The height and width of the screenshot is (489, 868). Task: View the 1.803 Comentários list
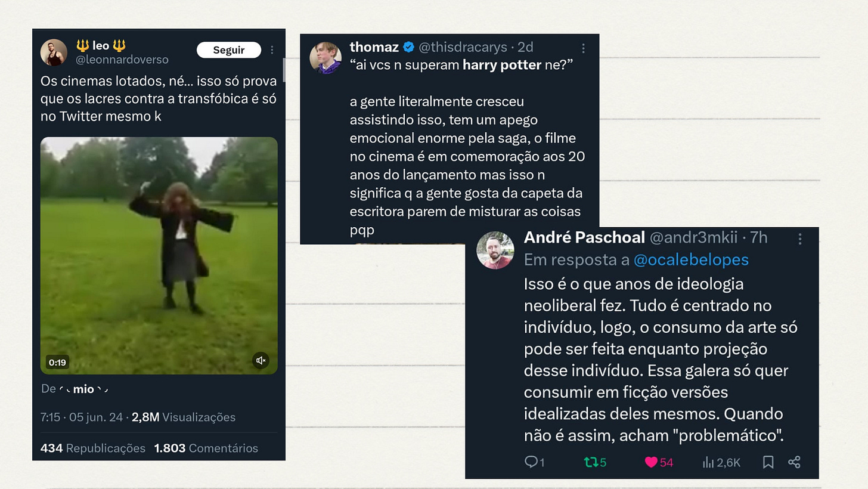tap(206, 448)
